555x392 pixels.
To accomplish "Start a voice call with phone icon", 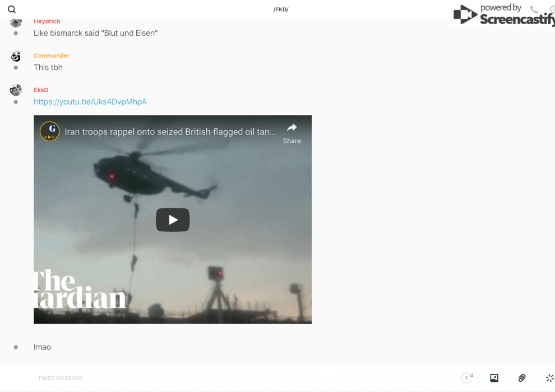I will pyautogui.click(x=534, y=10).
